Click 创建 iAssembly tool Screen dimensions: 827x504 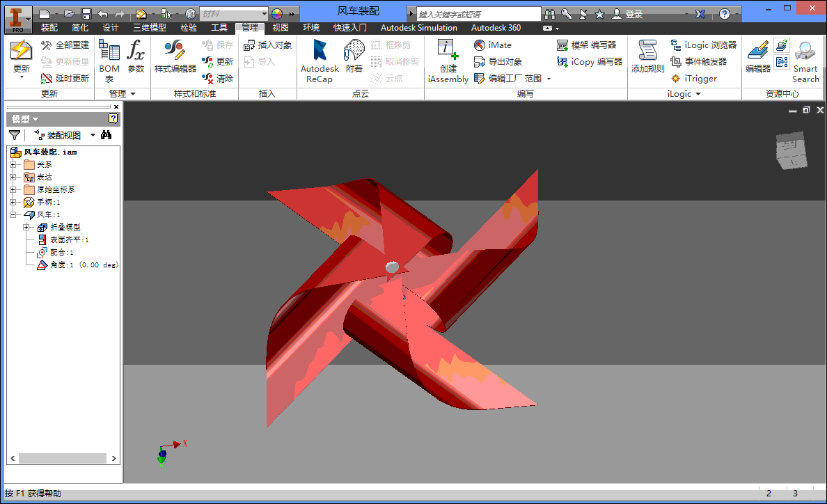[x=448, y=61]
